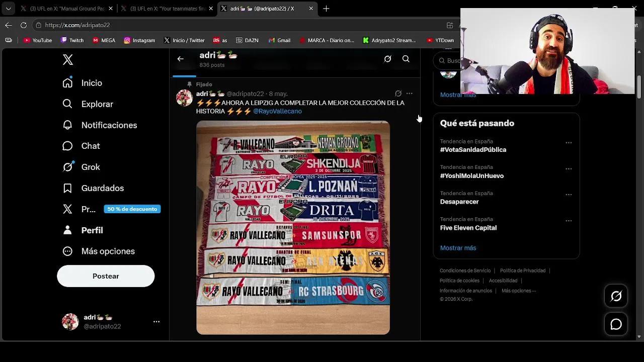644x362 pixels.
Task: Open more menu for Five Eleven Capital trend
Action: point(569,221)
